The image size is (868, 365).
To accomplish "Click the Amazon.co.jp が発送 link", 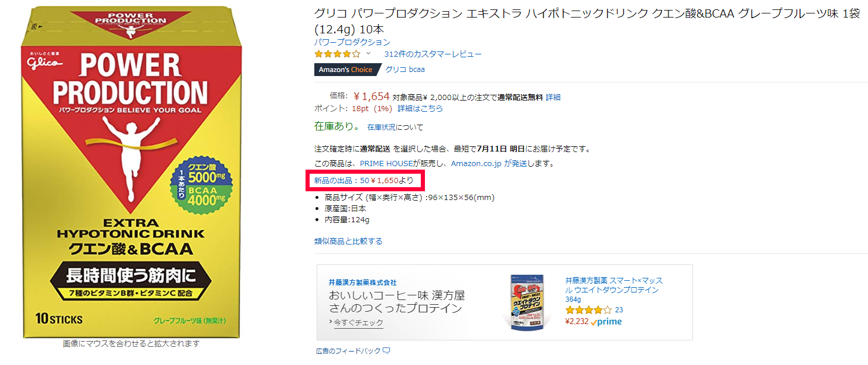I will pyautogui.click(x=489, y=164).
